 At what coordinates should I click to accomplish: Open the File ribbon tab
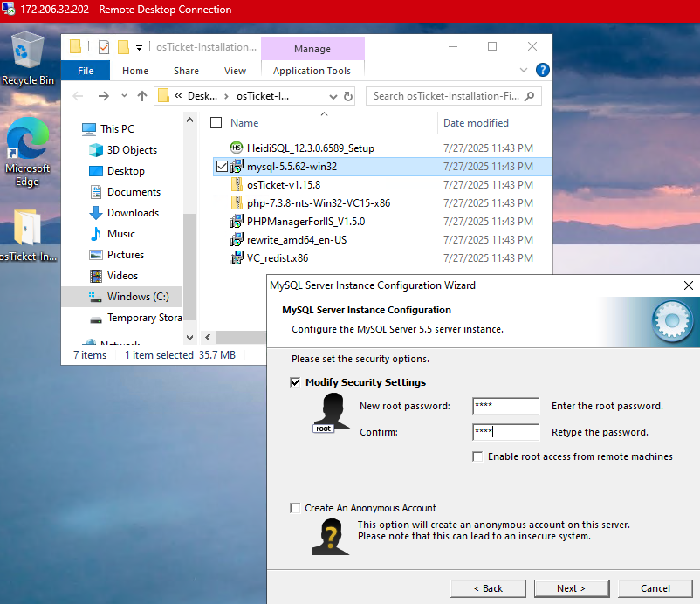(x=86, y=71)
